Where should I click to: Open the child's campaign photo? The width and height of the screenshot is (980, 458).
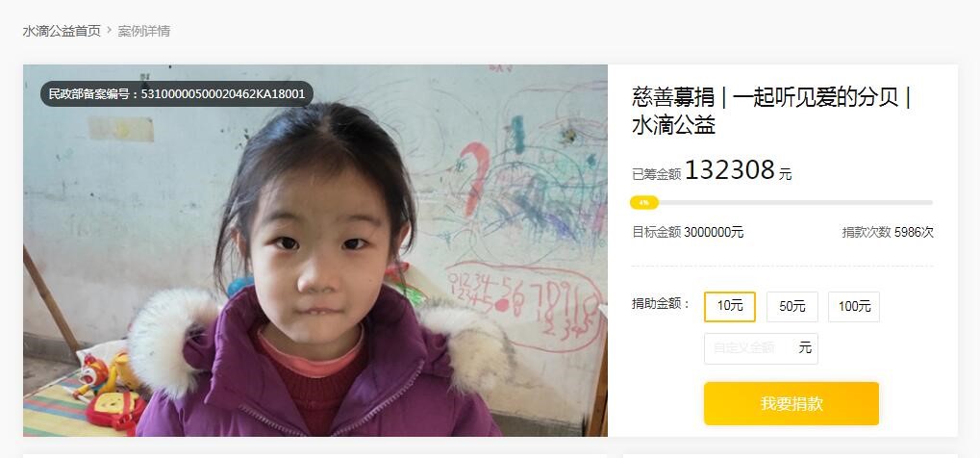[x=315, y=250]
